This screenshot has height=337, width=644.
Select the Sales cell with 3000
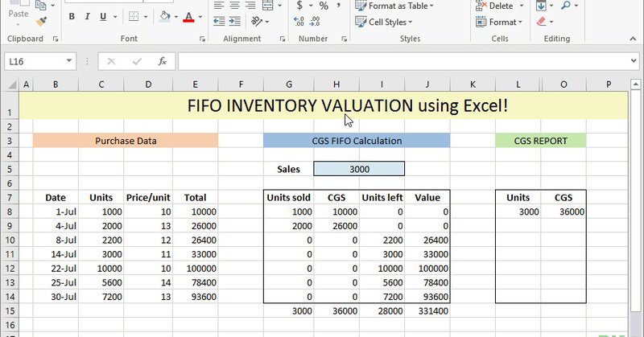click(359, 169)
